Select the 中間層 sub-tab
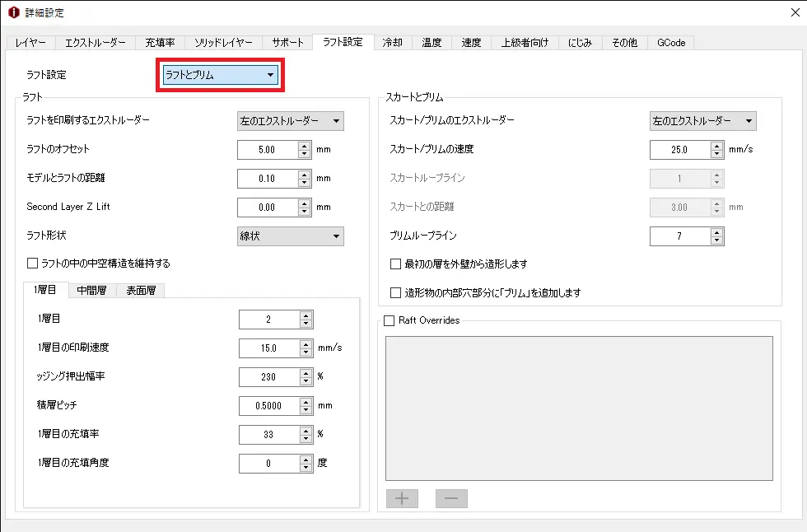Screen dimensions: 807x532 pyautogui.click(x=91, y=290)
